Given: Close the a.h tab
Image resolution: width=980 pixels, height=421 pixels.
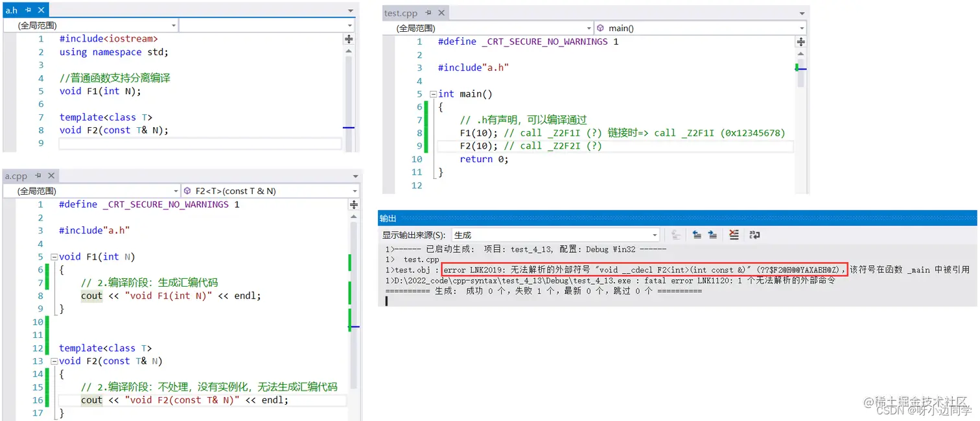Looking at the screenshot, I should click(x=40, y=10).
